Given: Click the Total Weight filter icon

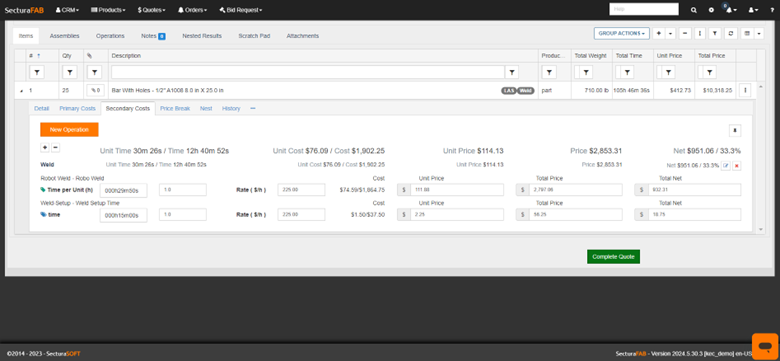Looking at the screenshot, I should [586, 72].
